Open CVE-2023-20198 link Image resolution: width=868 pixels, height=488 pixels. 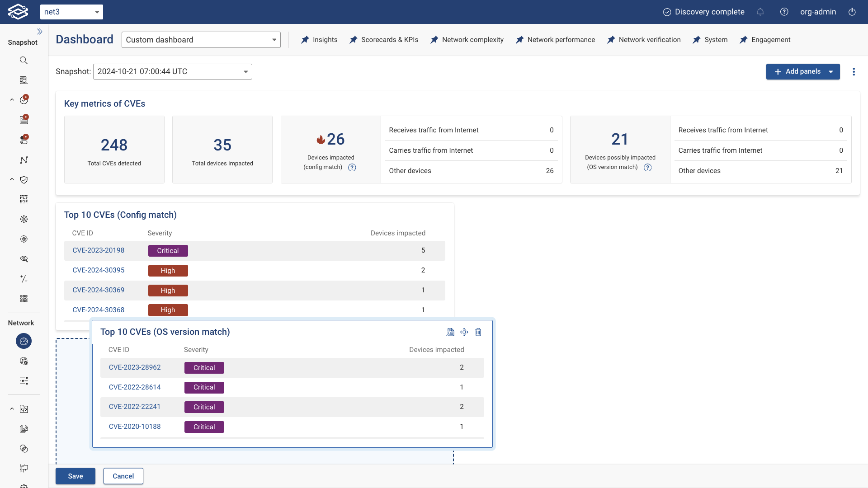tap(98, 250)
